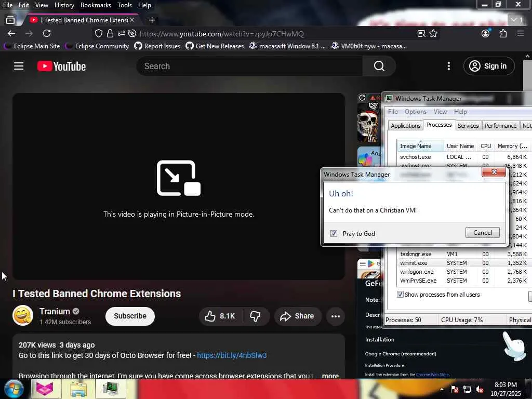The height and width of the screenshot is (399, 532).
Task: Open the file explorer taskbar icon
Action: point(78,389)
